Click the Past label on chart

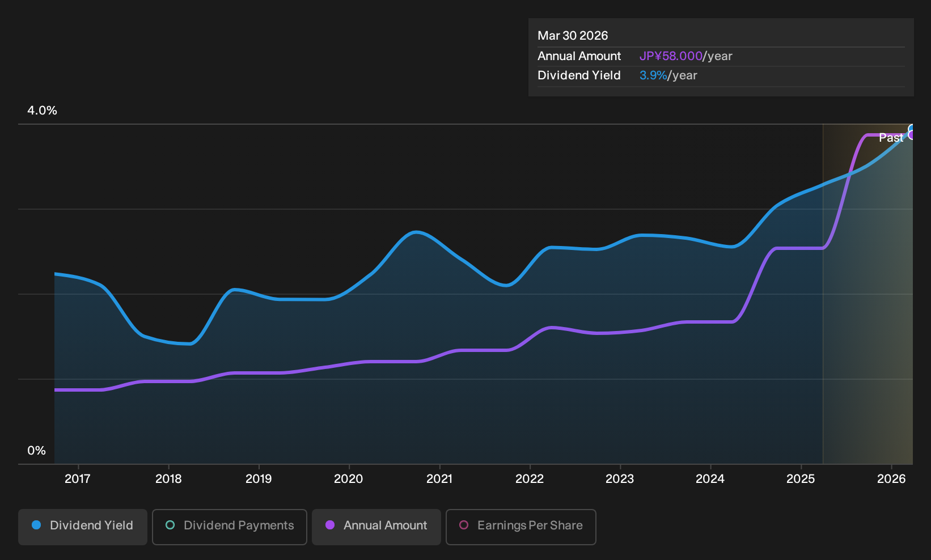pyautogui.click(x=891, y=138)
